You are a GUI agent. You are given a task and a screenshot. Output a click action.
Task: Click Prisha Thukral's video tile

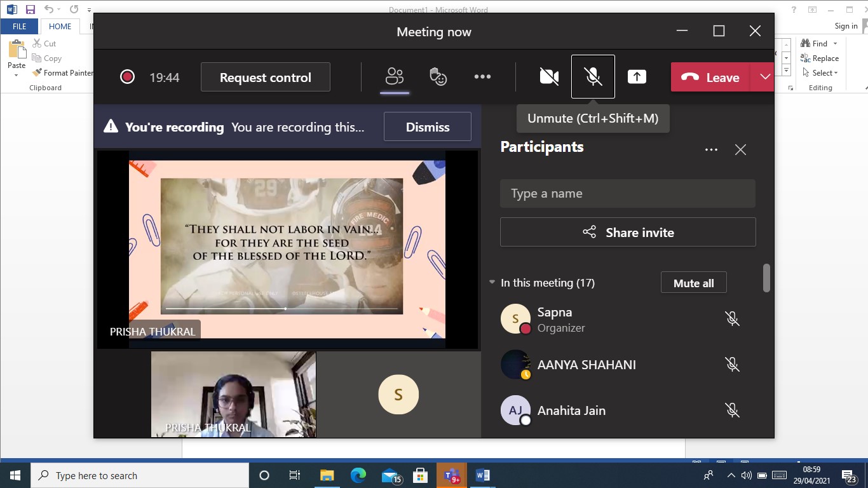(233, 394)
